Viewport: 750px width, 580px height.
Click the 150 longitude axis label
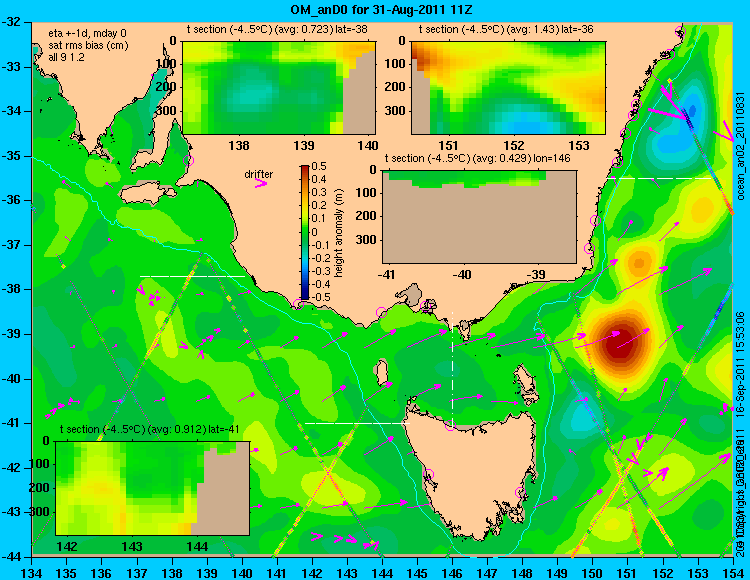[x=592, y=573]
